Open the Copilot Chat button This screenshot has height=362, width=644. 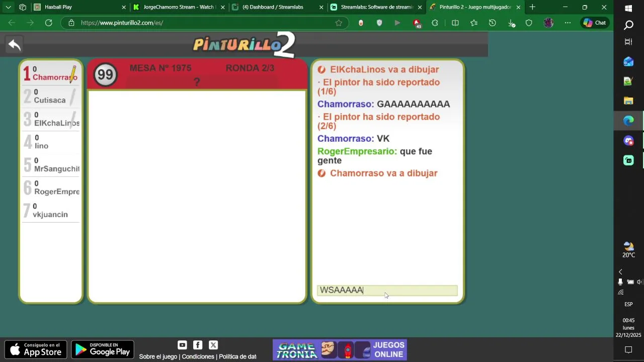(x=595, y=23)
